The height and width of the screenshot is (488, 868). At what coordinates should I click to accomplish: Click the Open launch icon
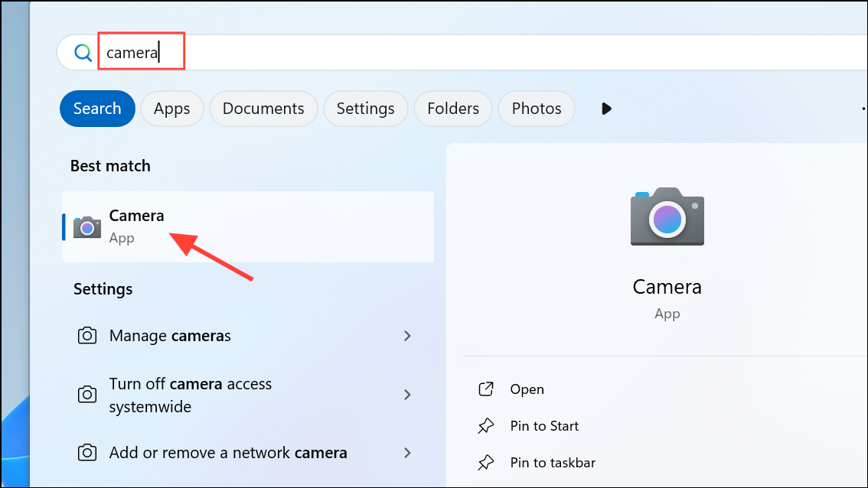coord(486,389)
